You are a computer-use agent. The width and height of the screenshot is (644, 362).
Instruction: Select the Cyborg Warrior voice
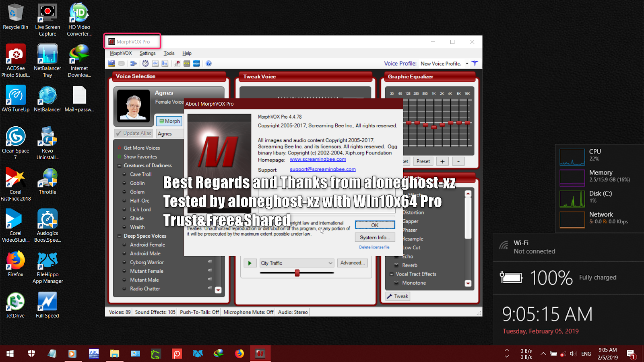point(147,262)
